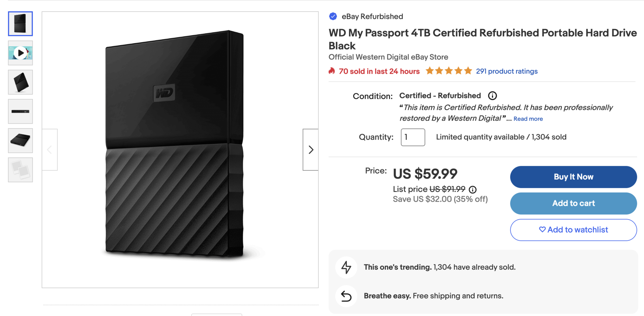This screenshot has width=644, height=316.
Task: Click the five-star rating icons
Action: click(448, 71)
